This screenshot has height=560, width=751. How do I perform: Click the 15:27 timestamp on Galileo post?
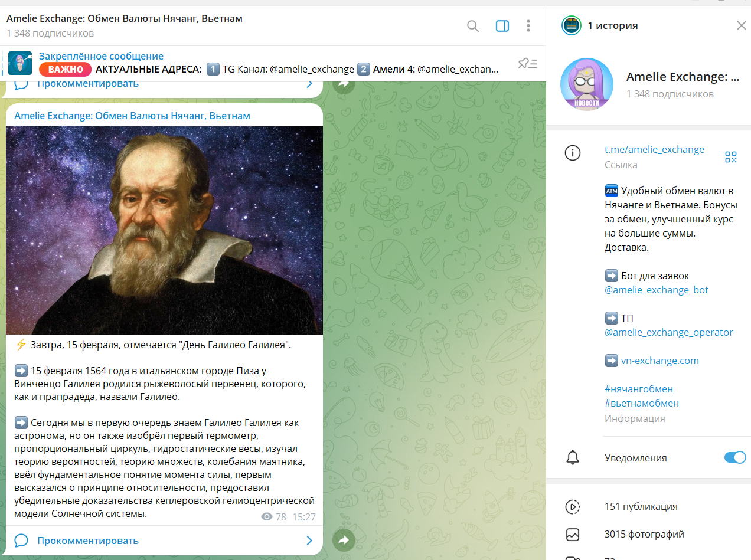click(x=304, y=517)
